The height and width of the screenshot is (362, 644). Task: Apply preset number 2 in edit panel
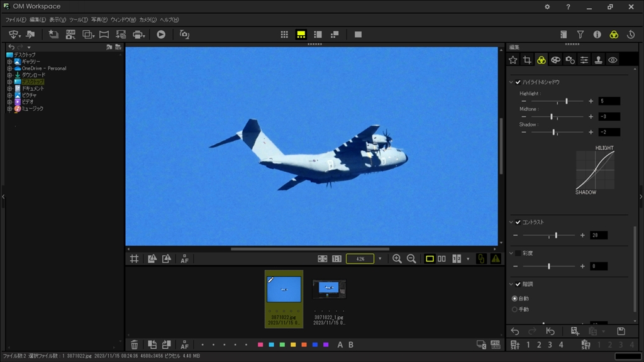539,345
